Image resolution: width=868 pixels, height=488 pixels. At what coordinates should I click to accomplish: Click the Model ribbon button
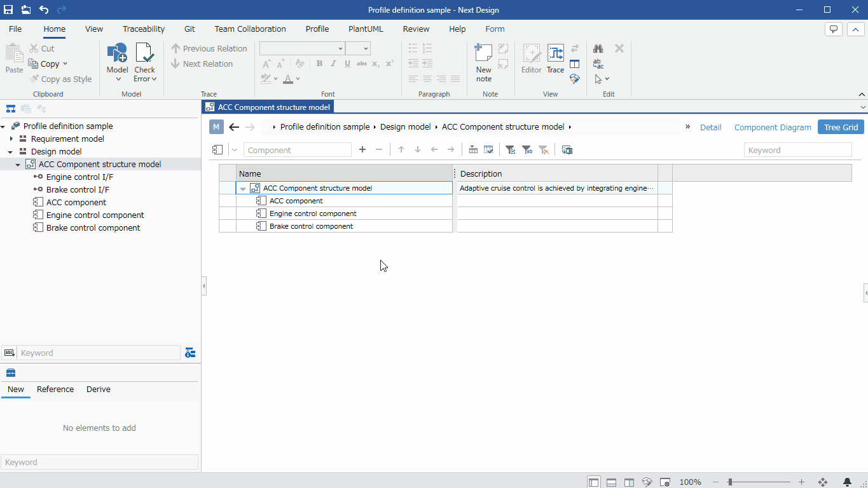tap(117, 62)
